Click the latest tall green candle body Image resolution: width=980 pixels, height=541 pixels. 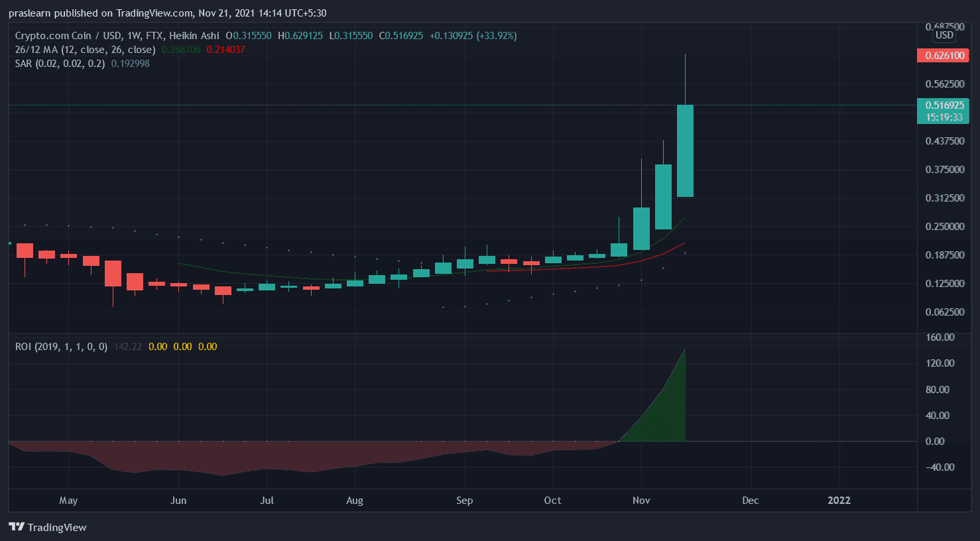[685, 150]
